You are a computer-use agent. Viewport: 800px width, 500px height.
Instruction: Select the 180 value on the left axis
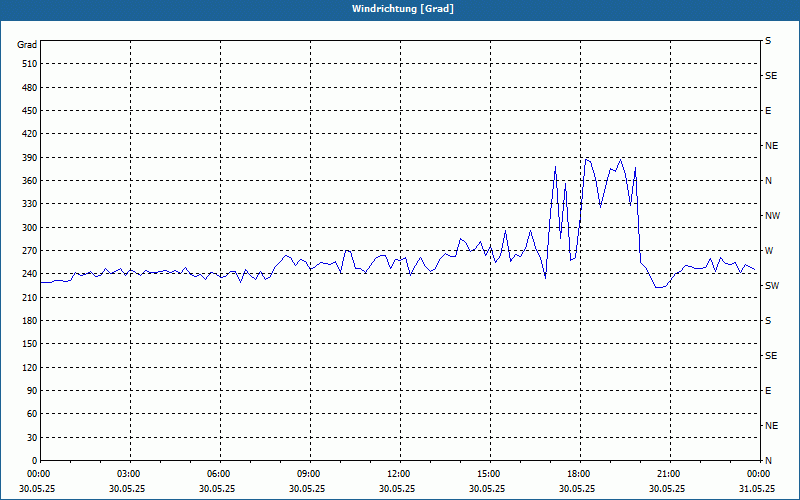click(x=30, y=321)
